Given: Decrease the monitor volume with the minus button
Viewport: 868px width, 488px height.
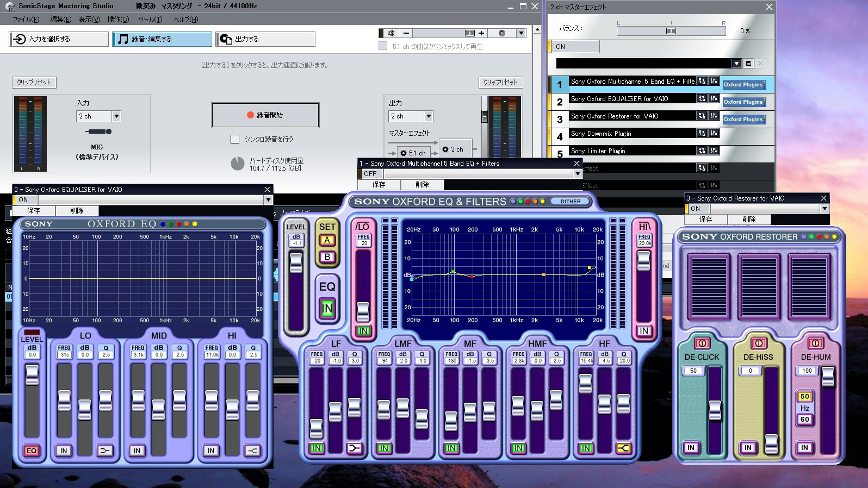Looking at the screenshot, I should (x=406, y=33).
